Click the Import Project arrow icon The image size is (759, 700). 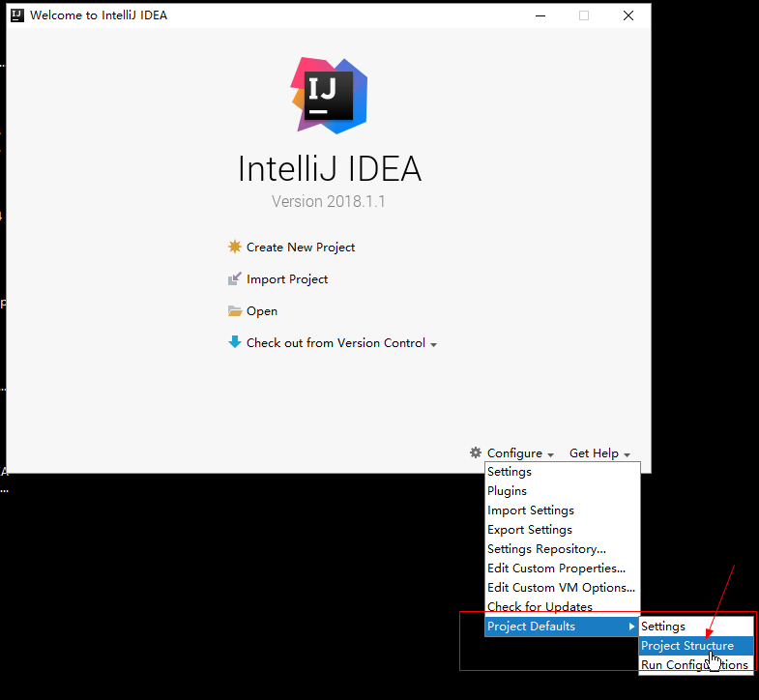234,279
